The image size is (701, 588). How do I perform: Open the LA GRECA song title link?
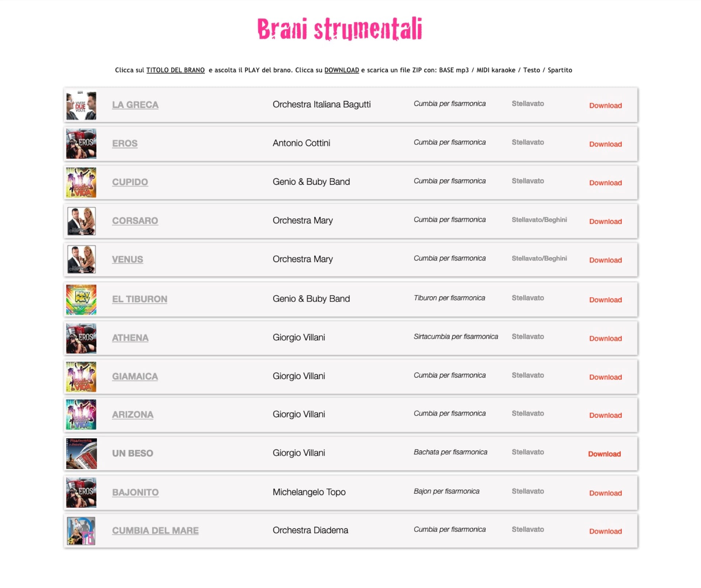coord(135,105)
